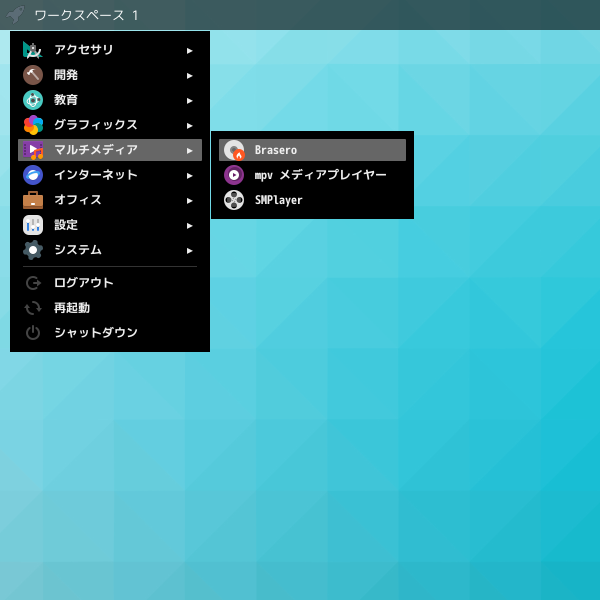Choose ログアウト to log out
Image resolution: width=600 pixels, height=600 pixels.
110,283
